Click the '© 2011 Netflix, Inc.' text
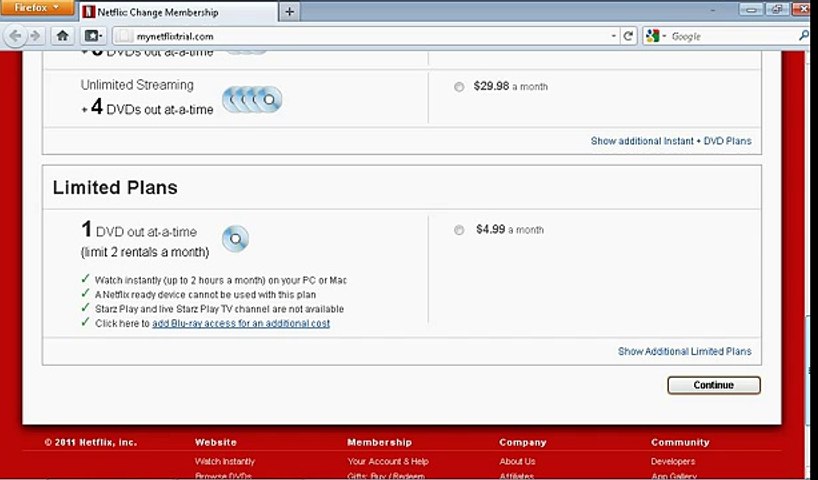Viewport: 818px width, 480px height. click(x=91, y=442)
